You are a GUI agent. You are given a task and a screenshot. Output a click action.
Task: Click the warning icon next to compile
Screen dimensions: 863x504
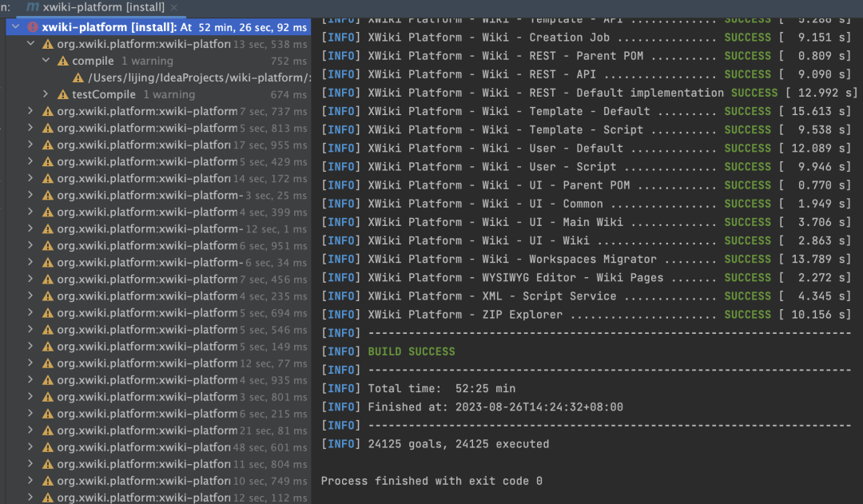pyautogui.click(x=62, y=61)
